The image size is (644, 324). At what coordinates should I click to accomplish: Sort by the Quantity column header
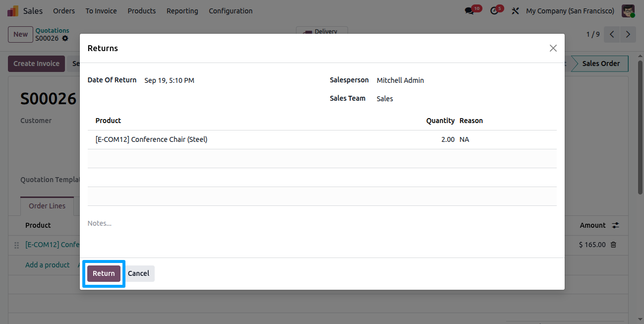(x=440, y=121)
